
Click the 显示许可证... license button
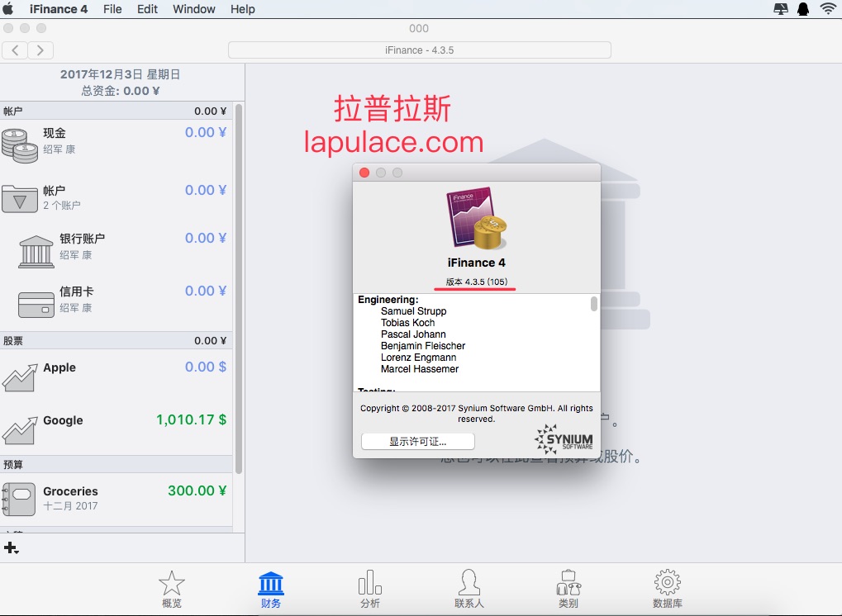(x=418, y=442)
